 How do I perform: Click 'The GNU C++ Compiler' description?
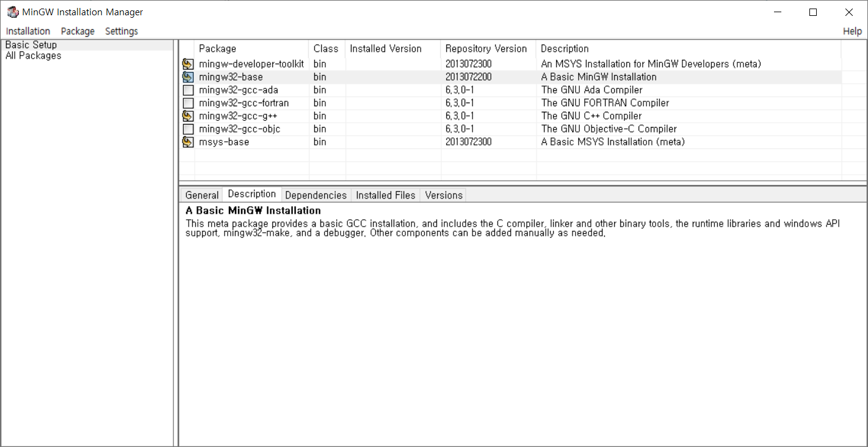591,116
